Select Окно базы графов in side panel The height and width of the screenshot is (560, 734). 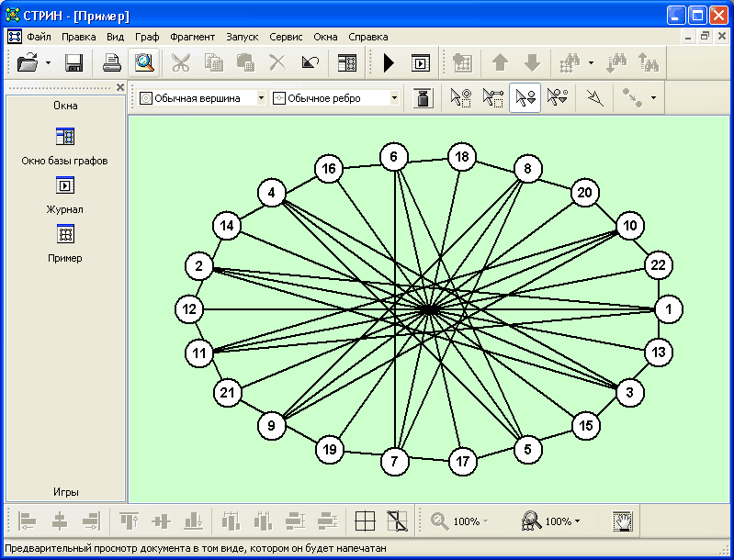coord(64,147)
